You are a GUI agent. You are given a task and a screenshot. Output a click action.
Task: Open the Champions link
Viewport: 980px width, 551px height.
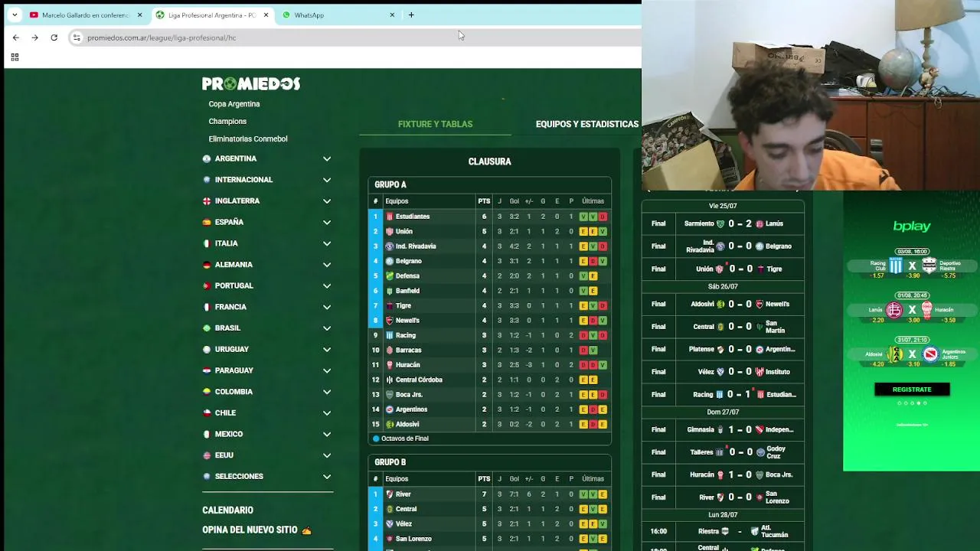click(x=227, y=122)
